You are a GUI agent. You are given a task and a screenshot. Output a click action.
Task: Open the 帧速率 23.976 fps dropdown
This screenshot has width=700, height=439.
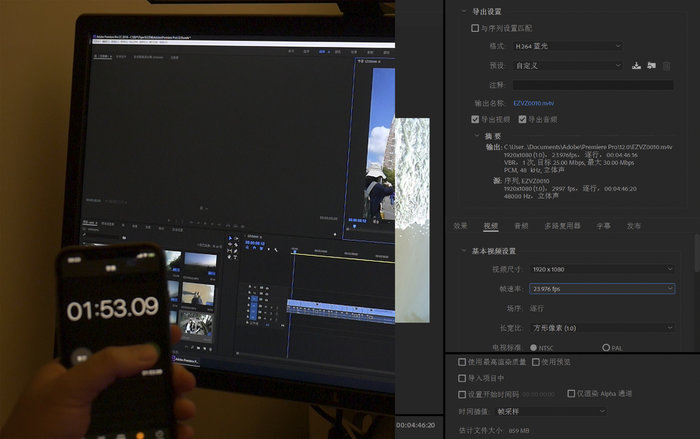(x=602, y=288)
